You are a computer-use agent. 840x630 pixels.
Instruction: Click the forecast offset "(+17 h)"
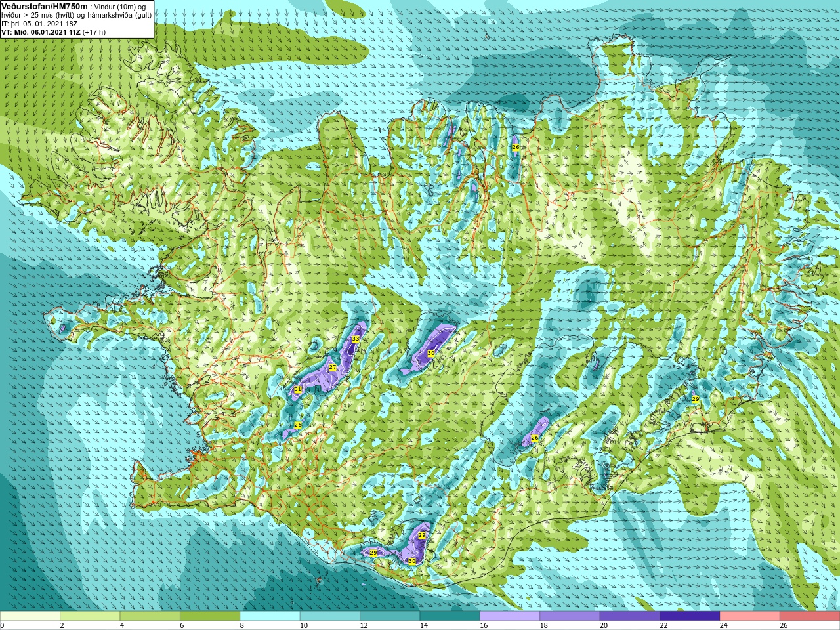click(94, 32)
